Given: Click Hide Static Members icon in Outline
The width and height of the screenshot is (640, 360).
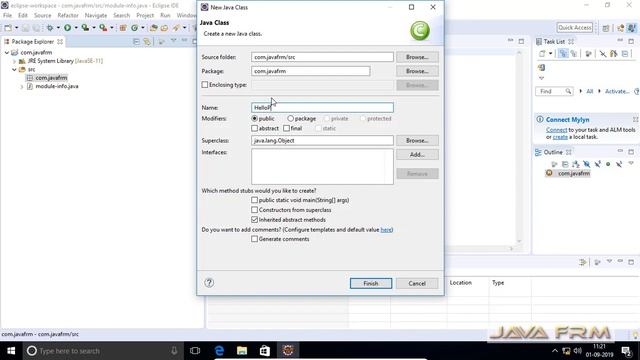Looking at the screenshot, I should coord(598,164).
